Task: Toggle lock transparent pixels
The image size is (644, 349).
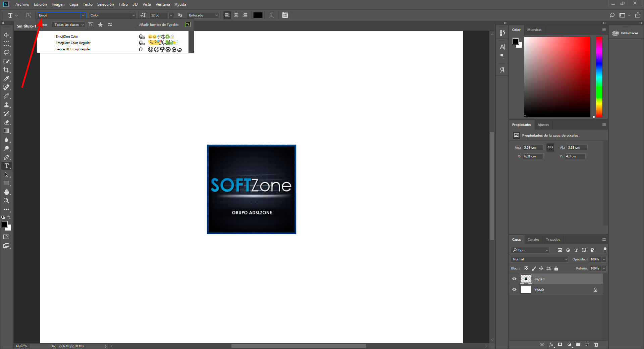Action: click(526, 268)
